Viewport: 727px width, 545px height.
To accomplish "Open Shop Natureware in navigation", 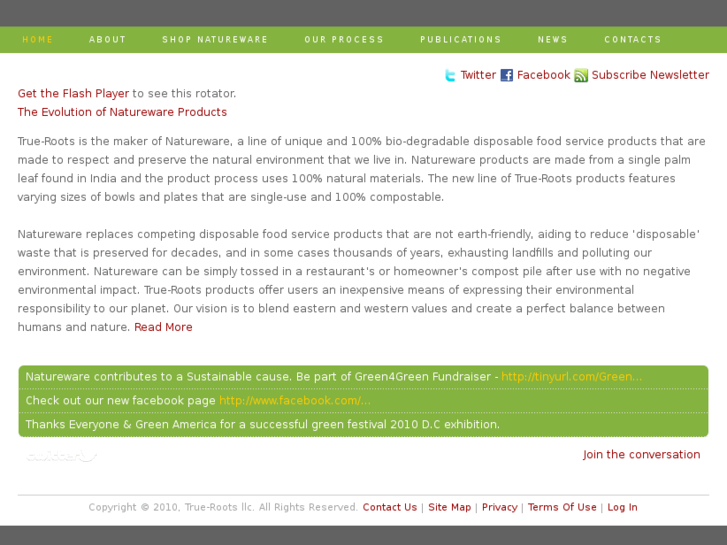I will pyautogui.click(x=215, y=39).
